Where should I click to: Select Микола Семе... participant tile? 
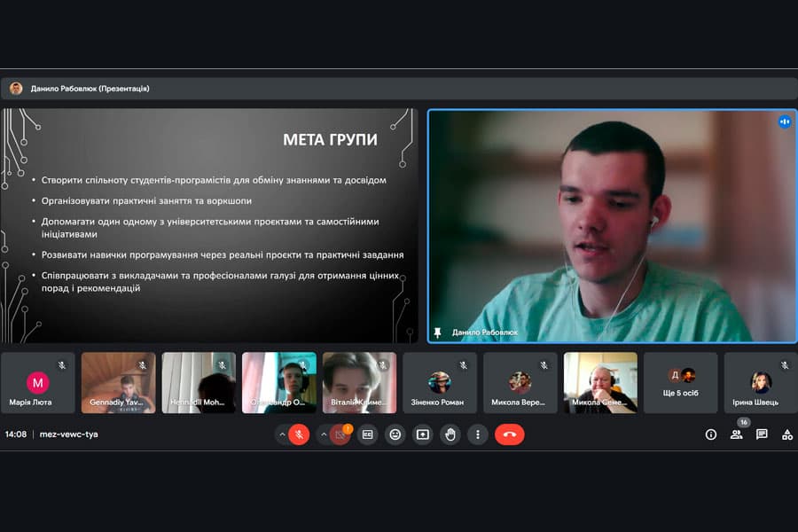click(x=600, y=382)
